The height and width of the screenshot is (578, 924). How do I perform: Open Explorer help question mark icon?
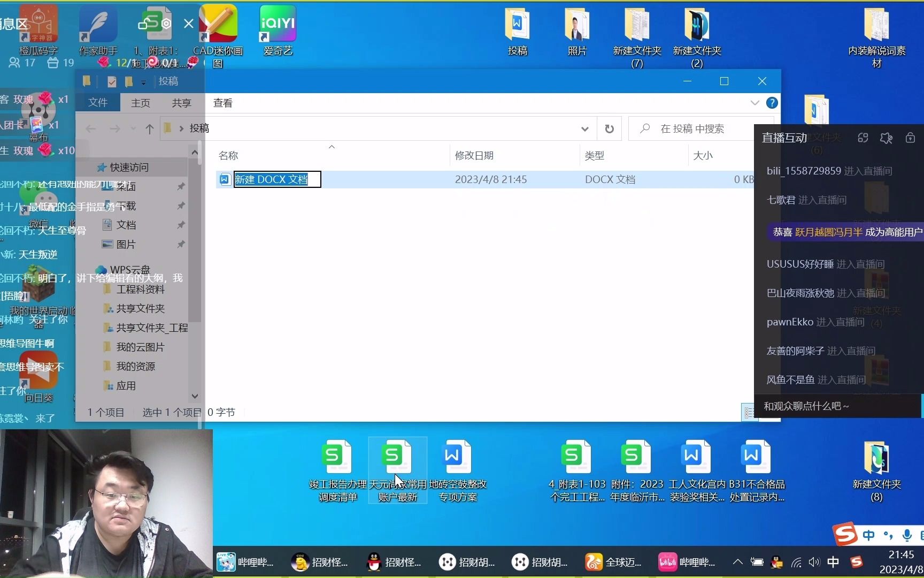coord(772,103)
